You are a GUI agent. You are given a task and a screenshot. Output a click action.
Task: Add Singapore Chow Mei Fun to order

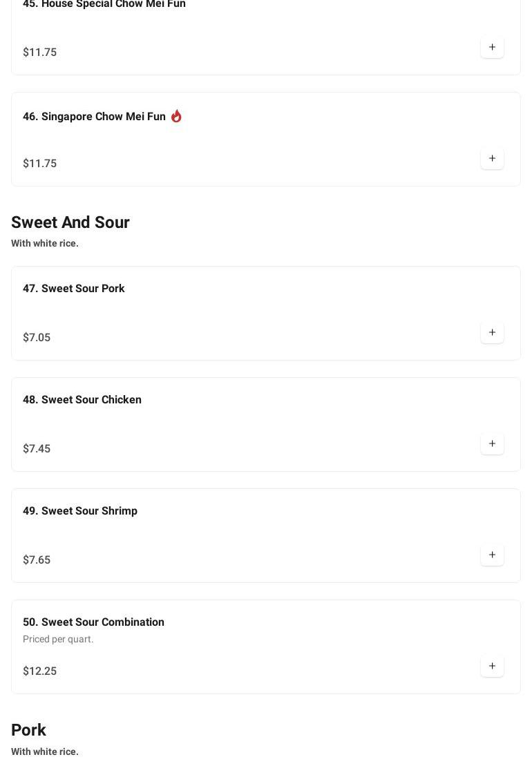(x=492, y=159)
